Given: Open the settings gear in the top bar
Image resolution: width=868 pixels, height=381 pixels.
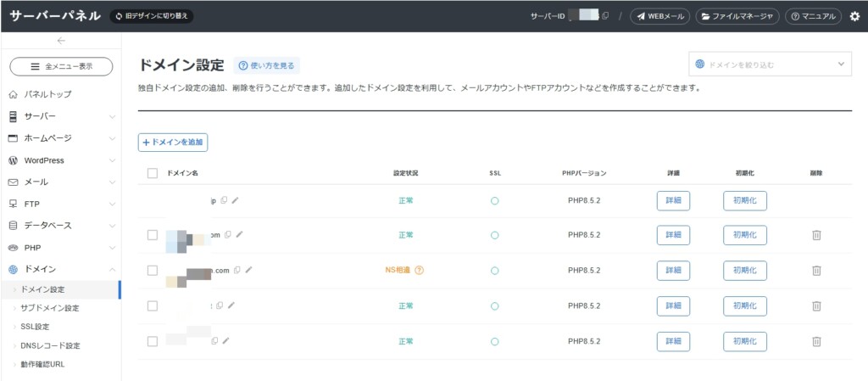Looking at the screenshot, I should click(854, 17).
